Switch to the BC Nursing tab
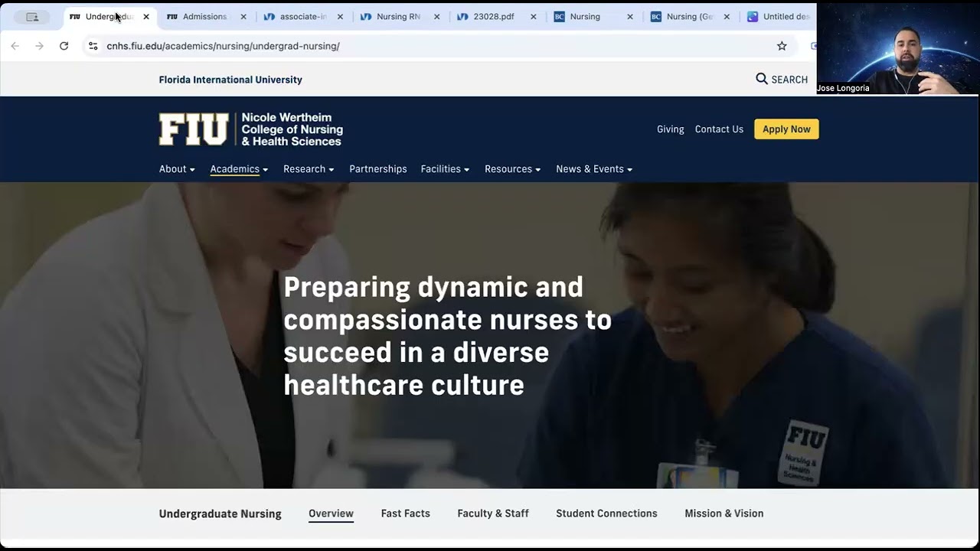This screenshot has width=980, height=551. coord(585,17)
